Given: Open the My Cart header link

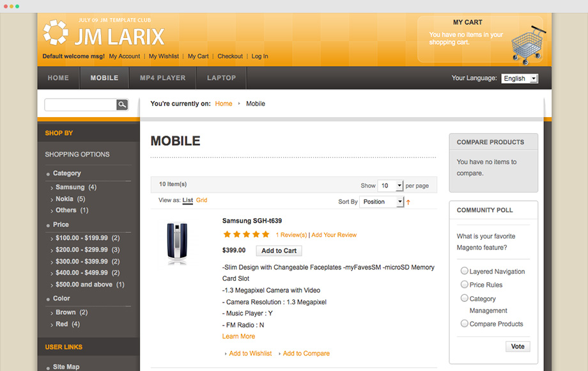Looking at the screenshot, I should pos(198,56).
